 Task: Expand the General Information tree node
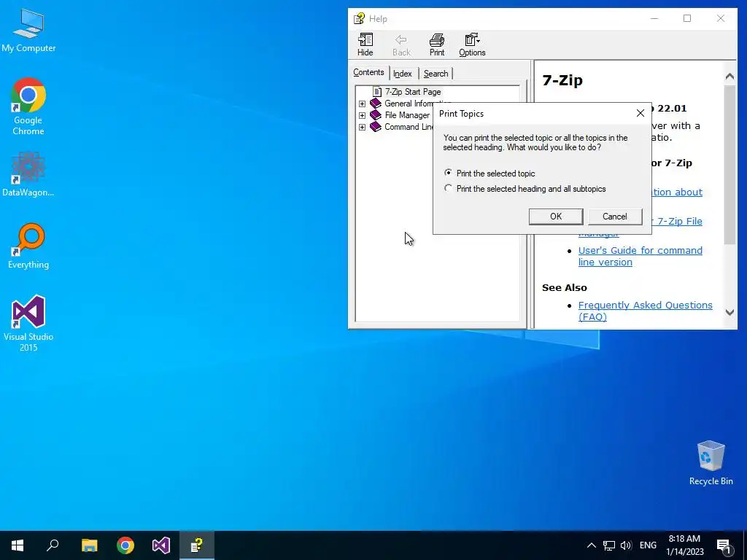click(362, 104)
